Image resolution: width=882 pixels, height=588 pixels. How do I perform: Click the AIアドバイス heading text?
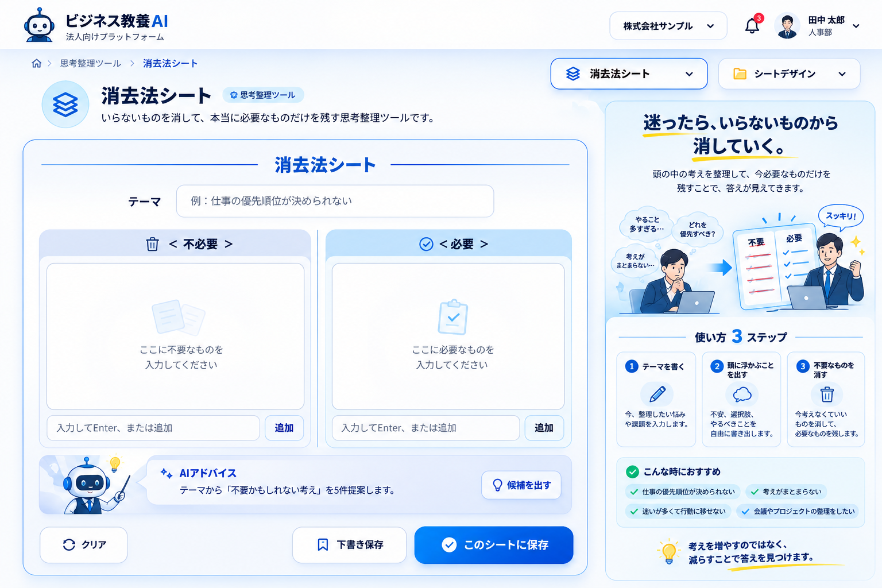coord(208,473)
